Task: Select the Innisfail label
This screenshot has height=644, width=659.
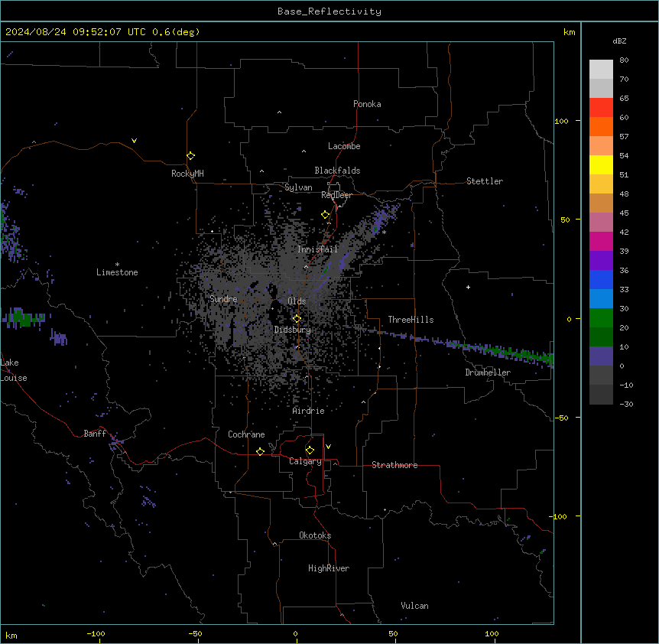Action: tap(317, 249)
